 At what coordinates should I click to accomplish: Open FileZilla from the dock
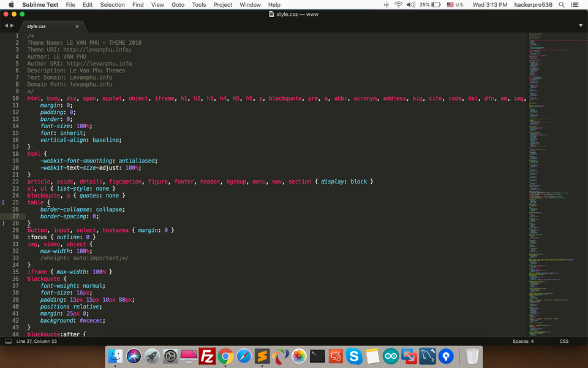pos(207,356)
